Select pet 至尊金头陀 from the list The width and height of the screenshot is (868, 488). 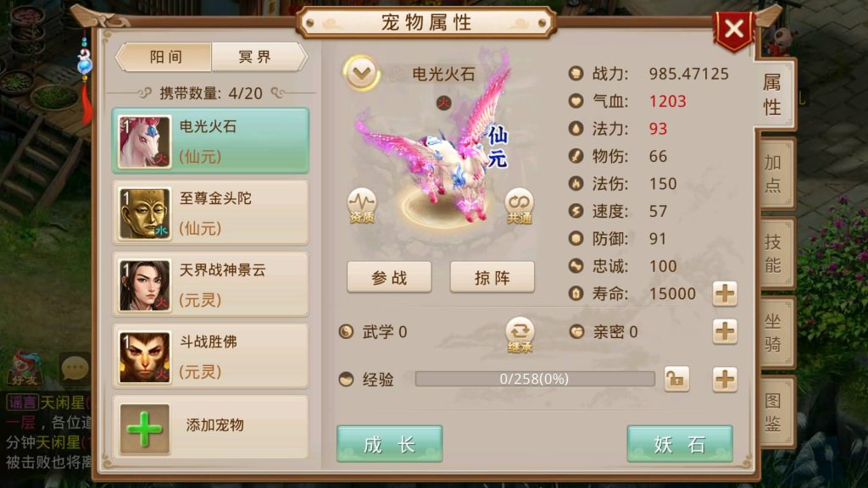pos(210,213)
